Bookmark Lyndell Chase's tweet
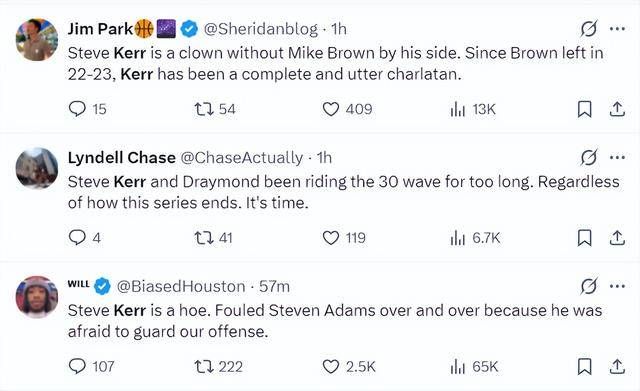Image resolution: width=640 pixels, height=391 pixels. click(584, 238)
